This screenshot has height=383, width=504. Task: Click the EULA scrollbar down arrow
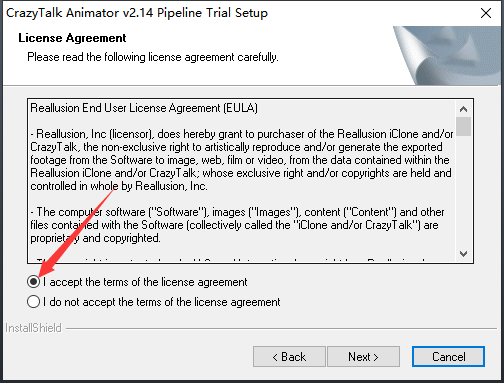(463, 254)
